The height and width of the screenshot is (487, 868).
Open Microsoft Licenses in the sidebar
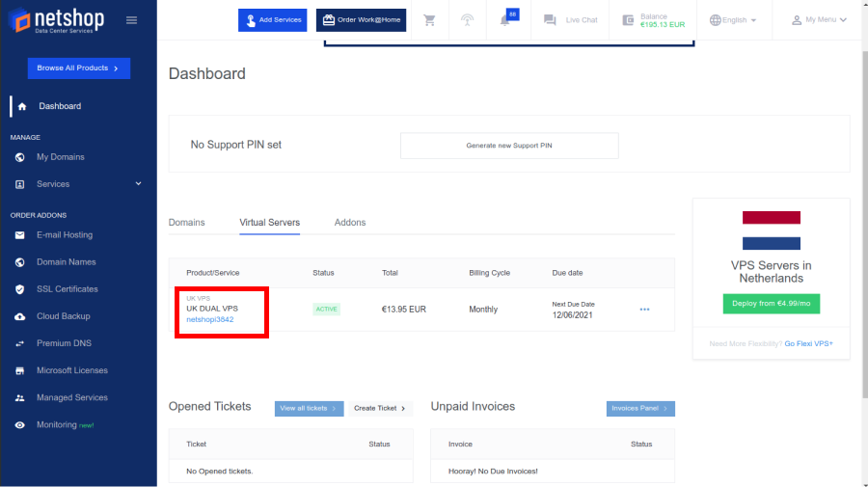(72, 370)
